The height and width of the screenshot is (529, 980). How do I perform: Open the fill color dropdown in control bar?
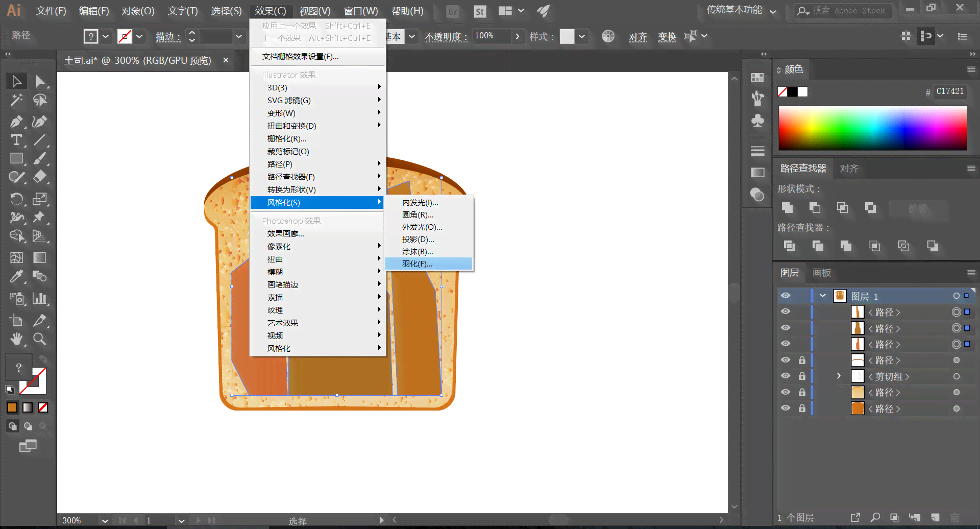(106, 36)
